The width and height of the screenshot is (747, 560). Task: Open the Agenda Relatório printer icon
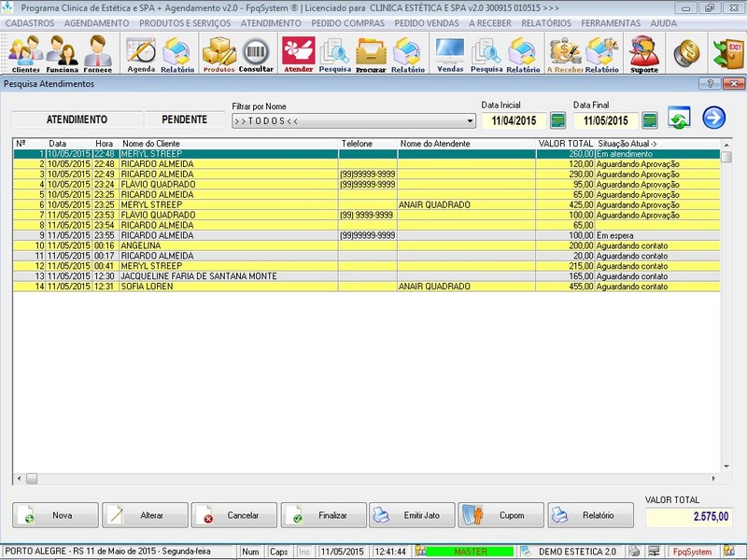click(x=177, y=53)
